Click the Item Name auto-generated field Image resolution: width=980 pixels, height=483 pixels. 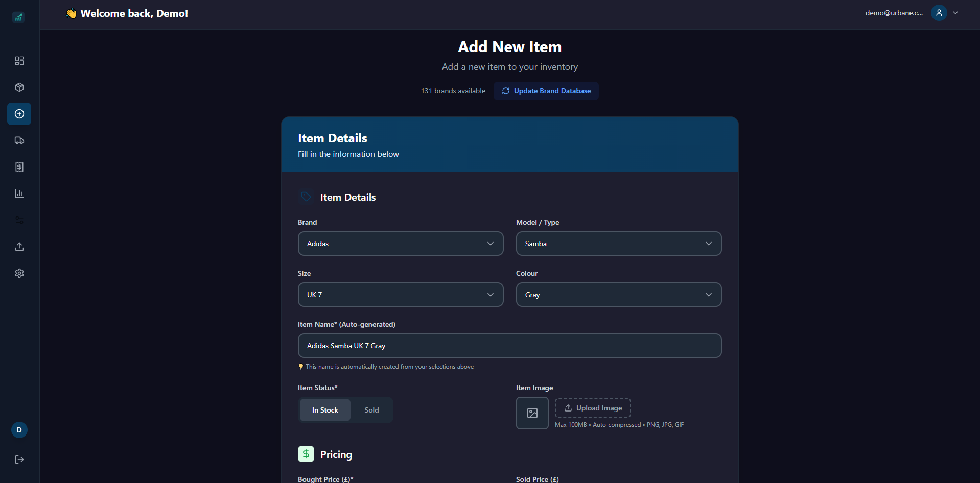click(x=510, y=346)
